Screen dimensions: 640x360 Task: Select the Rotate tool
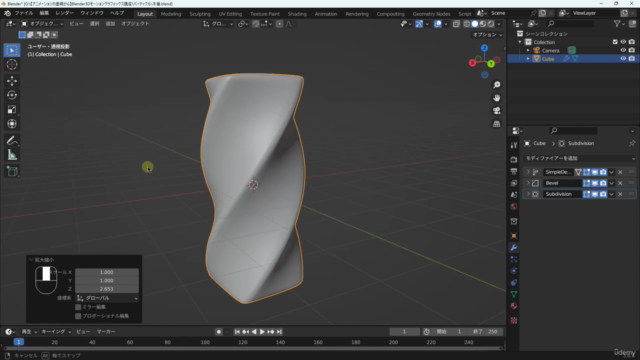point(12,95)
